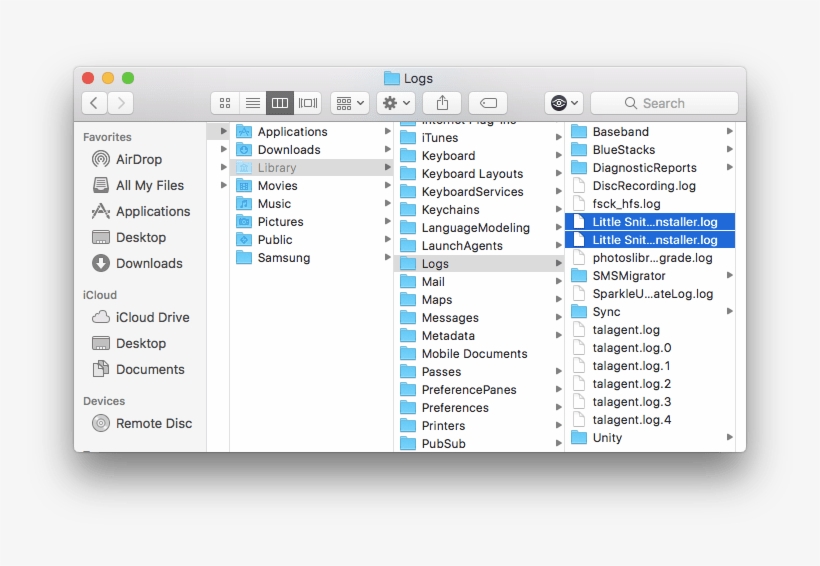Screen dimensions: 820x566
Task: Open the Action gear menu
Action: (396, 103)
